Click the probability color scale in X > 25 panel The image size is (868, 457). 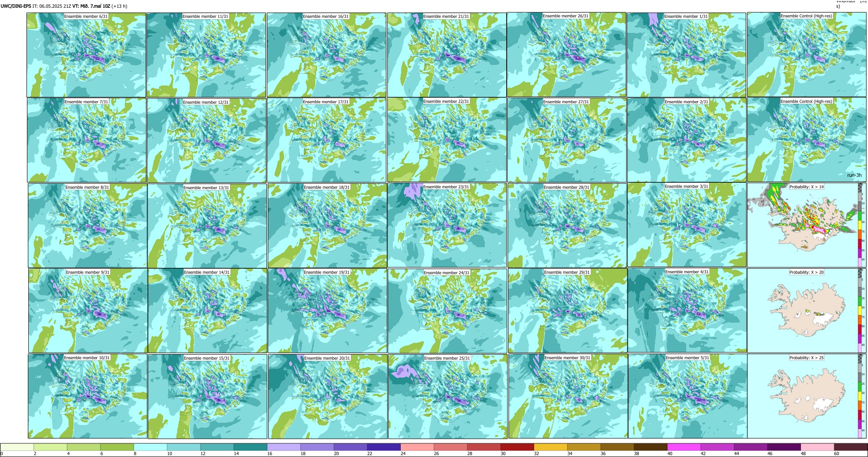tap(860, 396)
